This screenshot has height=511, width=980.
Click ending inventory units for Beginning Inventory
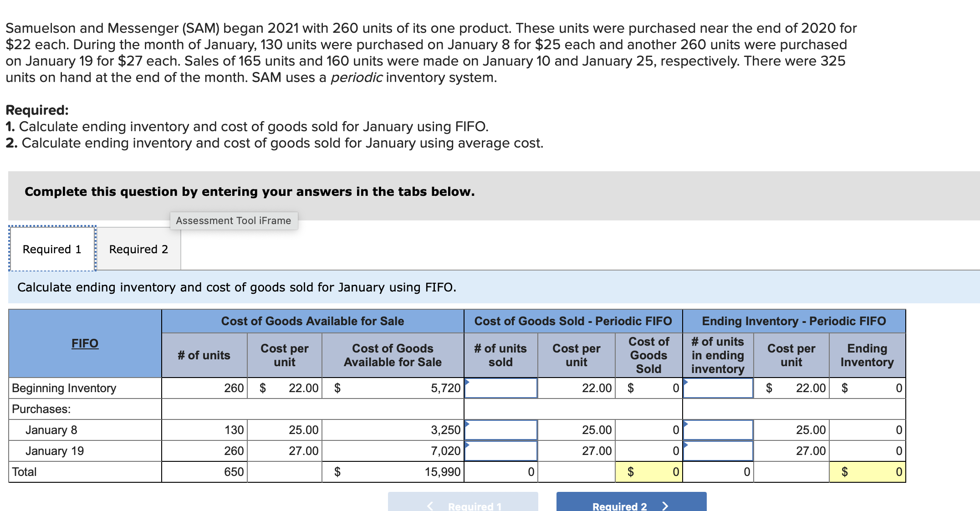(718, 388)
